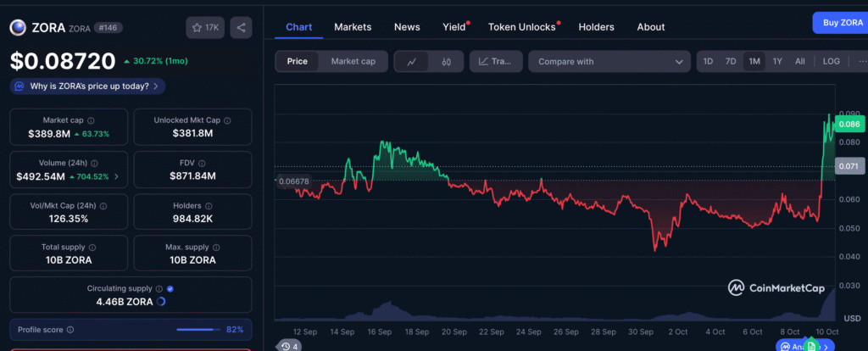Click the Profile score info icon
The image size is (868, 351).
click(x=70, y=330)
